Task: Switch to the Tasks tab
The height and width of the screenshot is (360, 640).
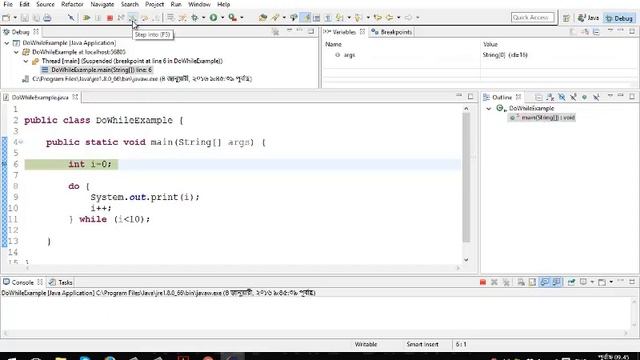Action: click(x=61, y=282)
